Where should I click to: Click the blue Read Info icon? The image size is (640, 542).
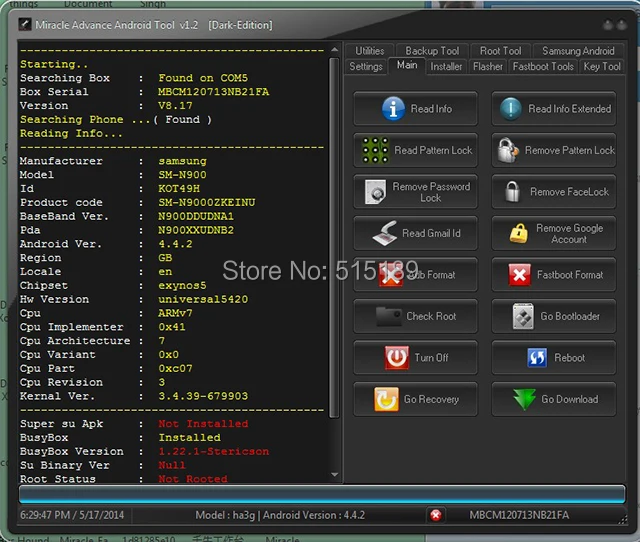click(x=393, y=109)
